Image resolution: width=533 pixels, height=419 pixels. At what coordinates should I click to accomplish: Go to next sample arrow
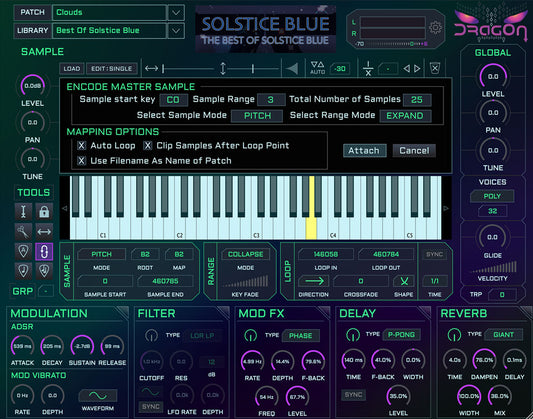point(417,69)
